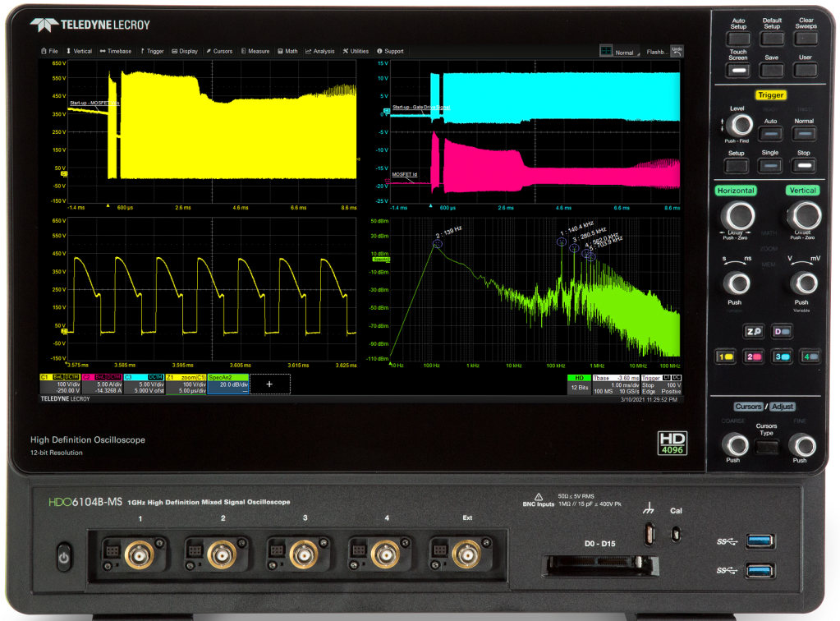The height and width of the screenshot is (621, 840).
Task: Push the left Cursors knob
Action: coord(736,444)
